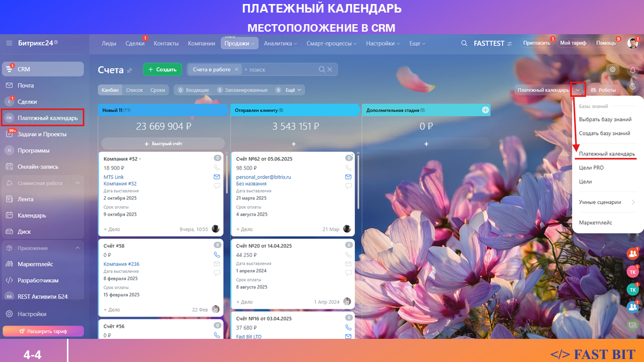Click the mail icon on the Счёт №62 card
This screenshot has height=362, width=644.
[x=348, y=177]
